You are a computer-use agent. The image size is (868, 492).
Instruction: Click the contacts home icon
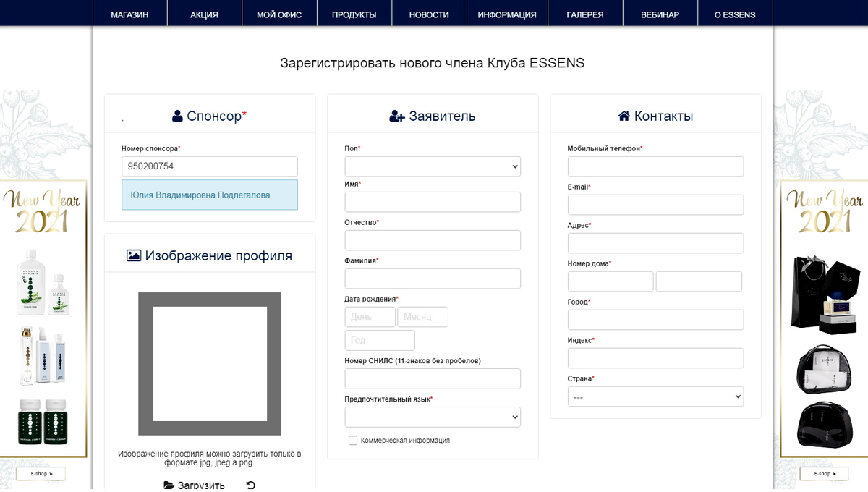click(x=624, y=116)
